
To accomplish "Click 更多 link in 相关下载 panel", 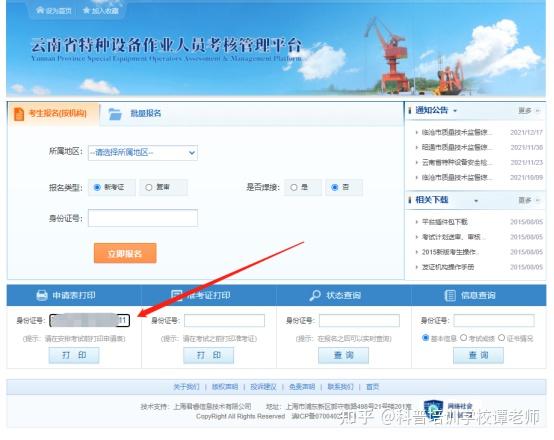I will (x=525, y=201).
